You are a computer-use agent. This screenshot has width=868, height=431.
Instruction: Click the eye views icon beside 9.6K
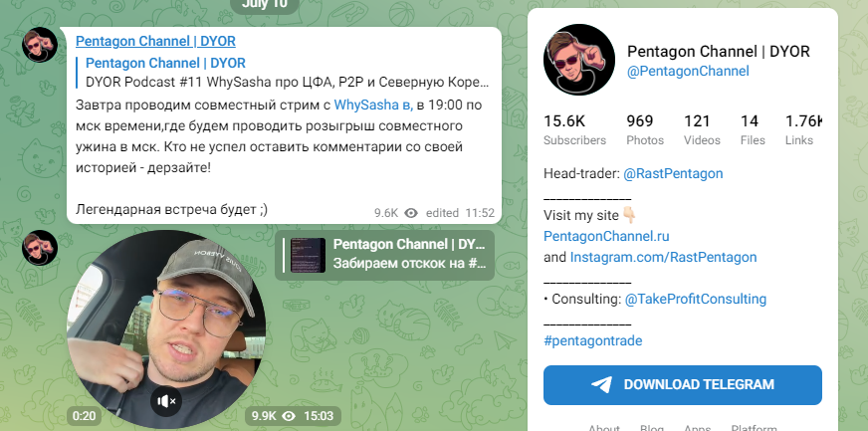point(411,213)
